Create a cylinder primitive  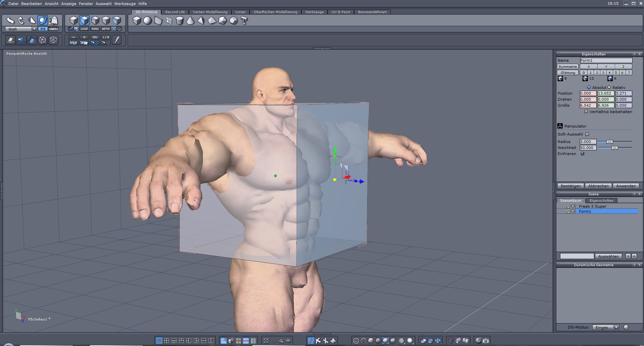(180, 21)
